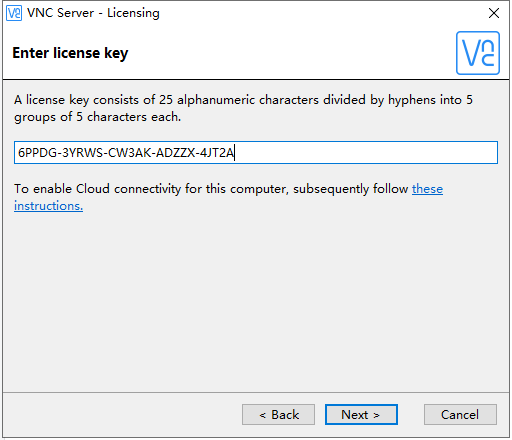Click the large VNC logo in header
The width and height of the screenshot is (512, 440).
478,53
